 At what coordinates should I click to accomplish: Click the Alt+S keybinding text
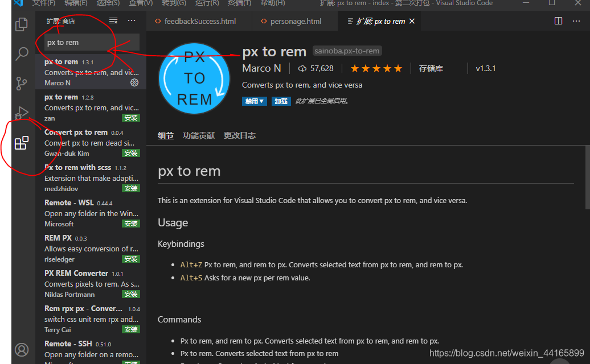(x=191, y=278)
